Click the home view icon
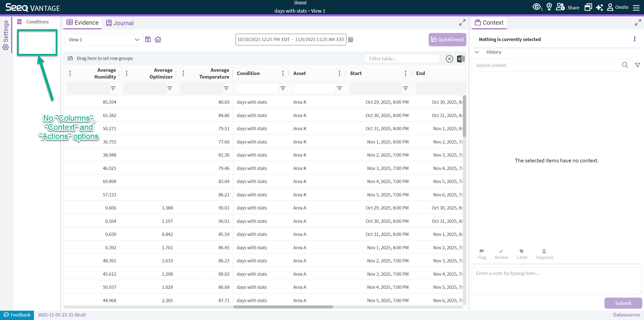Screen dimensions: 644x320 158,40
